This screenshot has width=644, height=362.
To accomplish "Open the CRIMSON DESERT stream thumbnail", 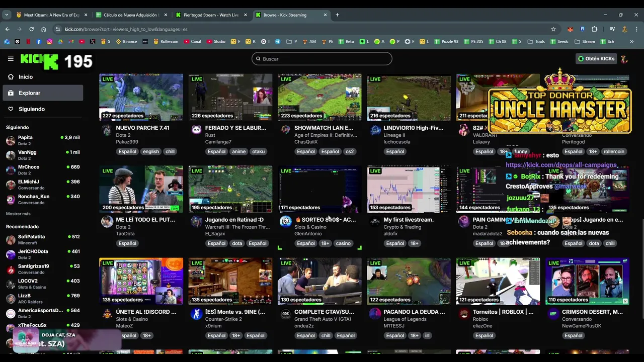I will [x=587, y=282].
